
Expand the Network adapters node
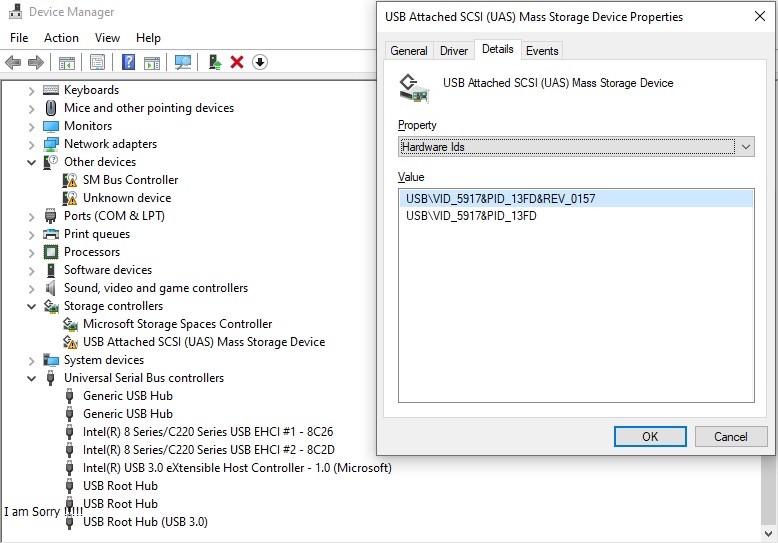[31, 145]
